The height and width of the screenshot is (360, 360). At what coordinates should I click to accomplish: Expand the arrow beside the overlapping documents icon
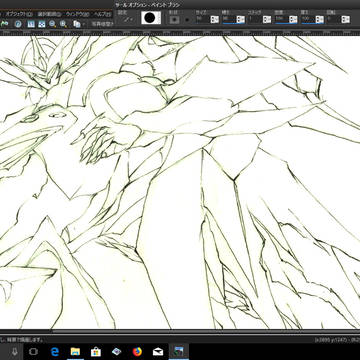[84, 24]
